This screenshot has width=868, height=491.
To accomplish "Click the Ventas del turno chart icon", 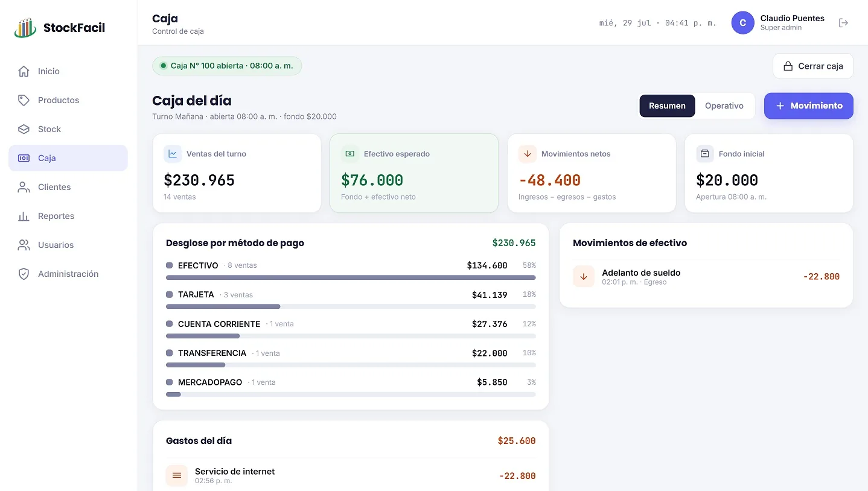I will (173, 154).
